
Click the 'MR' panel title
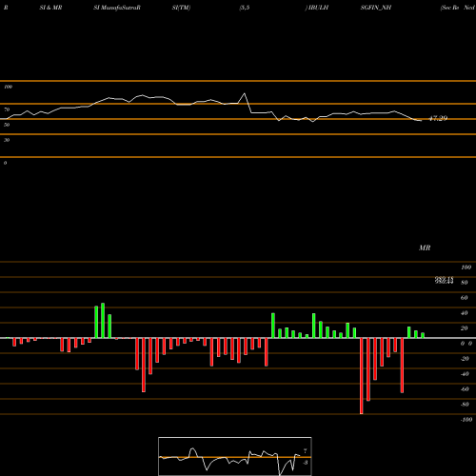[425, 248]
